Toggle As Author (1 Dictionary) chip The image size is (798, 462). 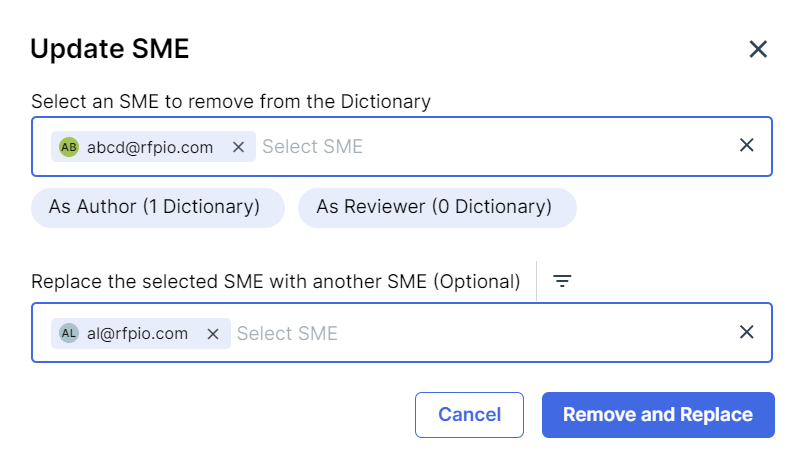coord(158,208)
